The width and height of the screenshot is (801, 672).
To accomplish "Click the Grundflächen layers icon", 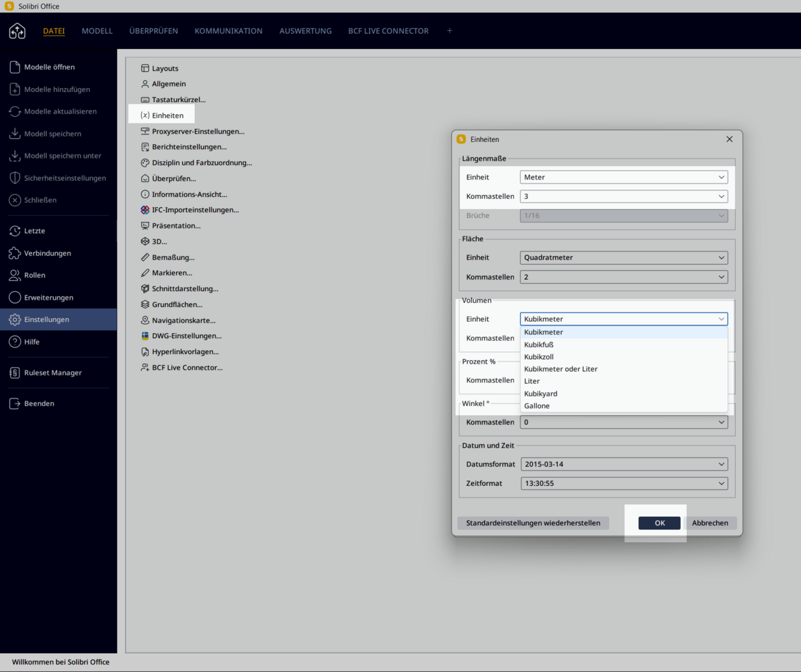I will pos(145,304).
